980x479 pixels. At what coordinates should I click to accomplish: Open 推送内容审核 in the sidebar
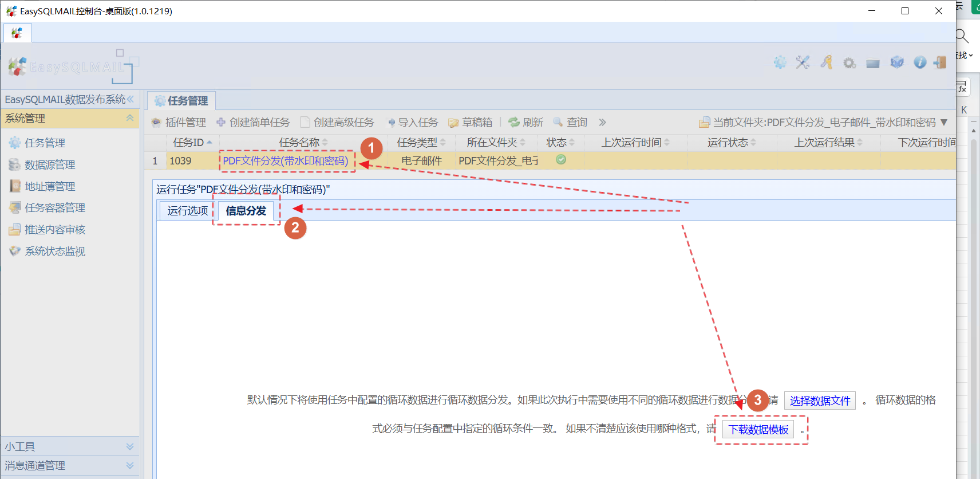click(55, 229)
